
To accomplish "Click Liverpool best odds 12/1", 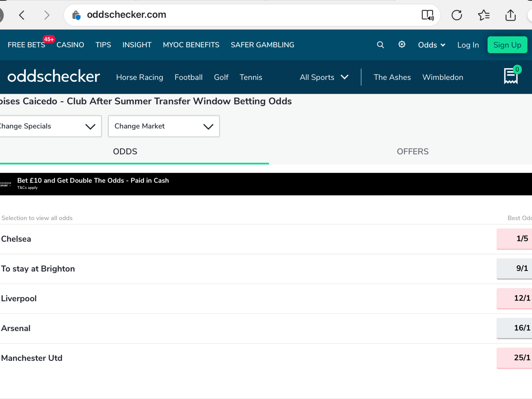I will (514, 298).
